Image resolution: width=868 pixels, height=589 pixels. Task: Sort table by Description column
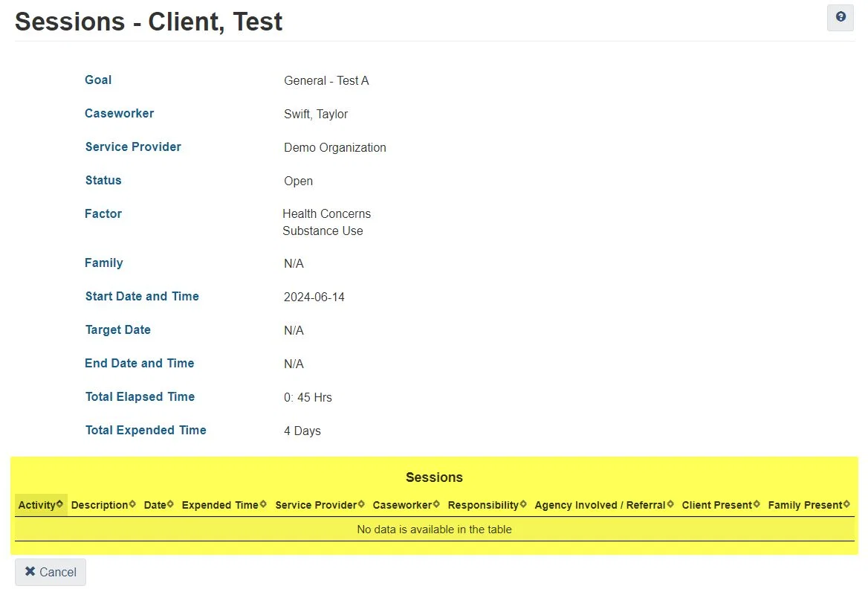coord(103,505)
